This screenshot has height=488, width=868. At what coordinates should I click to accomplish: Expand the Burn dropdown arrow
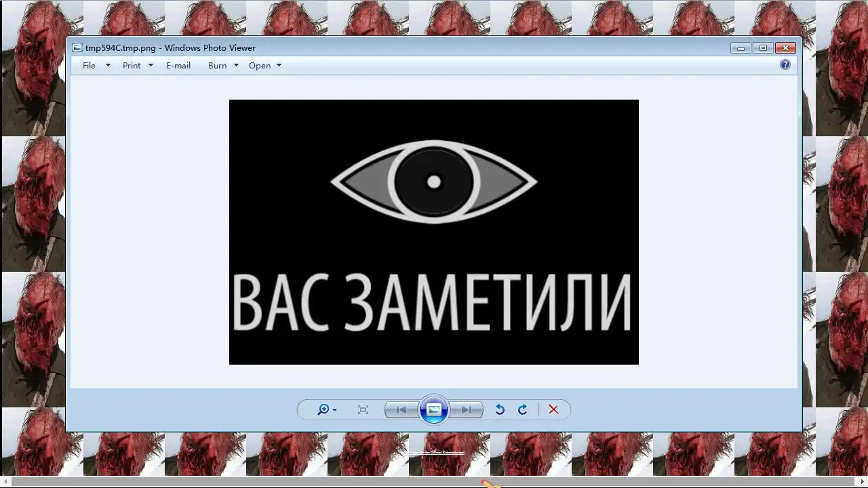(236, 66)
